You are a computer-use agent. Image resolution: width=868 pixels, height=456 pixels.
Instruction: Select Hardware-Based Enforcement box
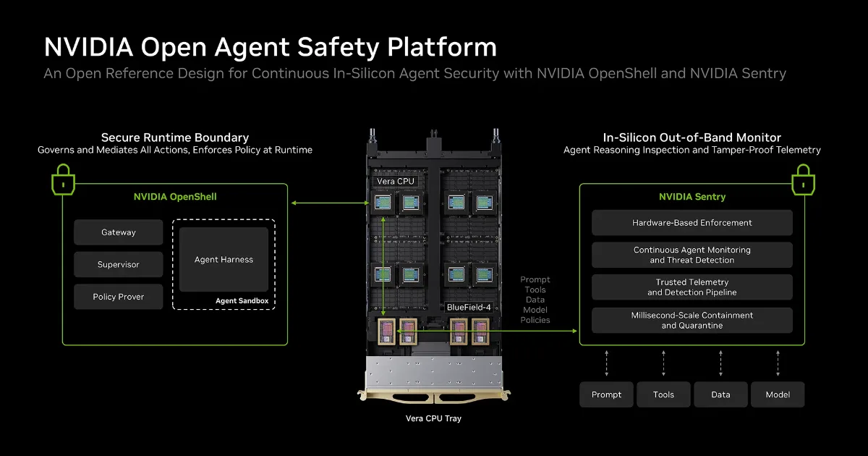[x=692, y=223]
